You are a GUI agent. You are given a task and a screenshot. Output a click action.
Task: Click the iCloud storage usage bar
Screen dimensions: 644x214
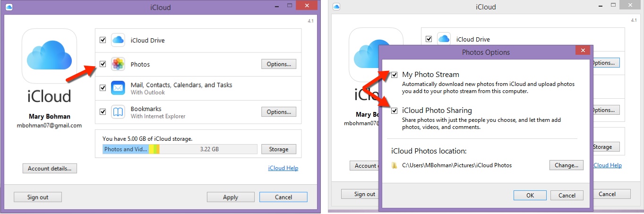pos(180,149)
